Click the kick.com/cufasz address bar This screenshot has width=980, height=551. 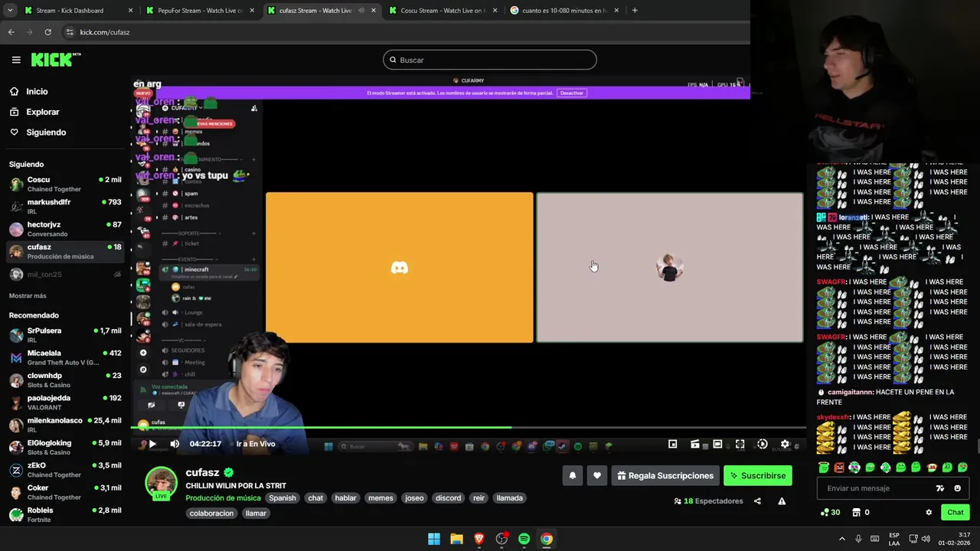(x=105, y=32)
